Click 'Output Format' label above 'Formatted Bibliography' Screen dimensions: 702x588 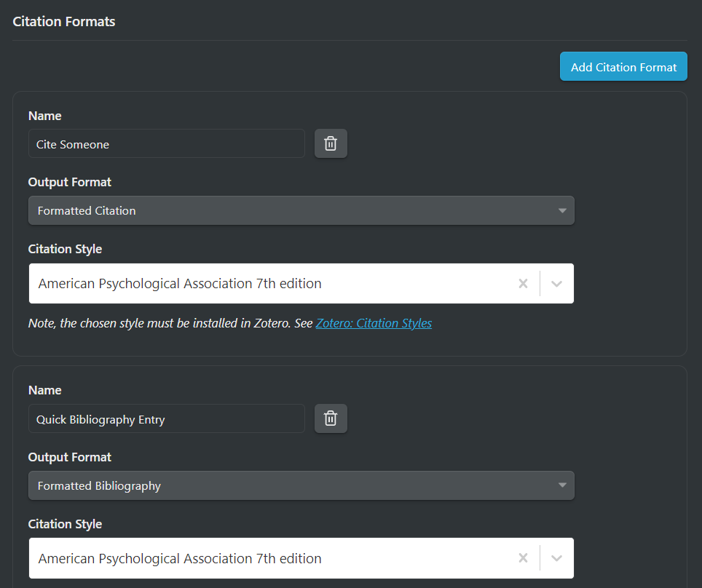tap(70, 457)
